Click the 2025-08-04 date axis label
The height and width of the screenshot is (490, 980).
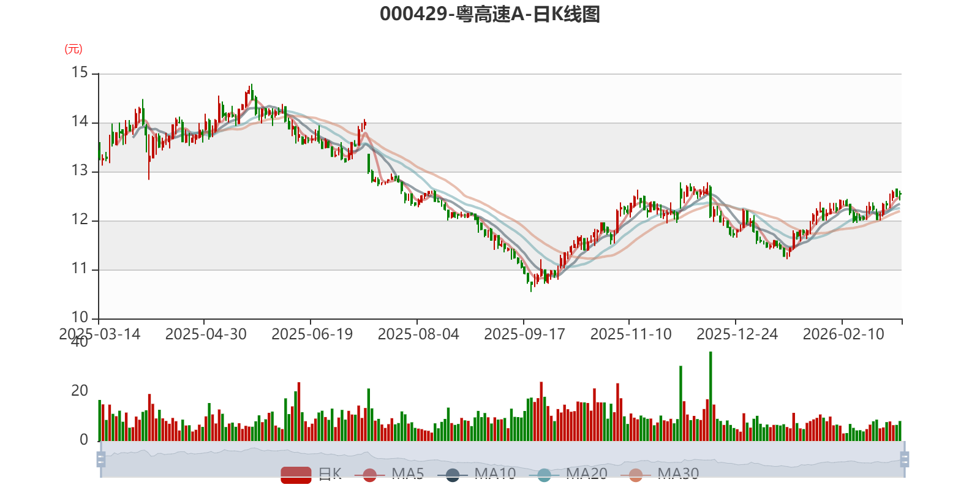pyautogui.click(x=418, y=334)
